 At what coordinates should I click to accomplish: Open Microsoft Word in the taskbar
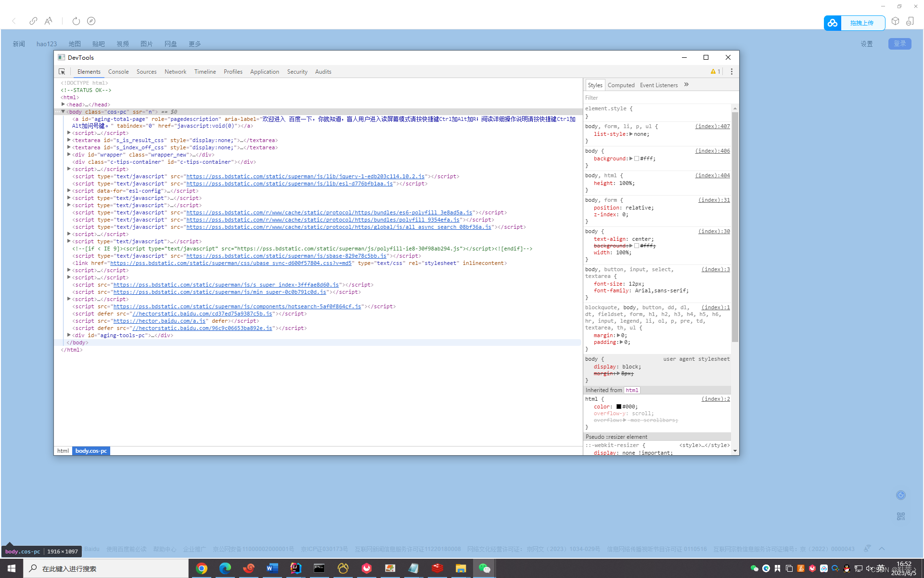point(272,568)
